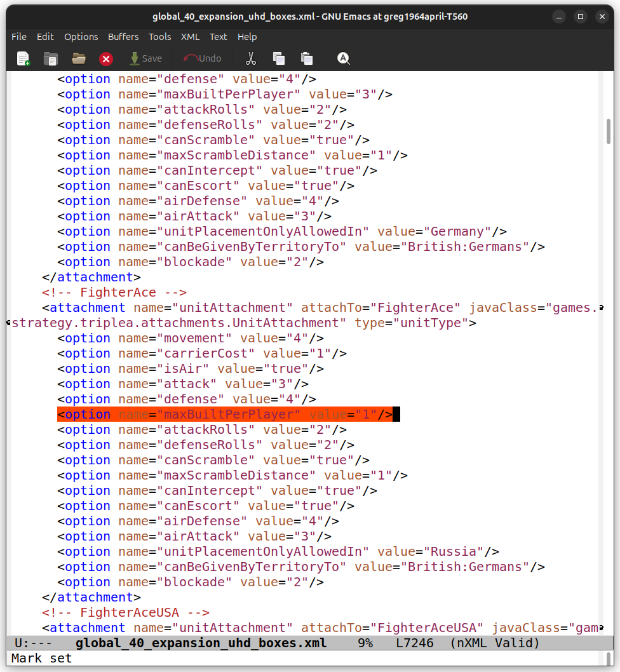Viewport: 620px width, 672px height.
Task: Open the Options menu
Action: (x=81, y=37)
